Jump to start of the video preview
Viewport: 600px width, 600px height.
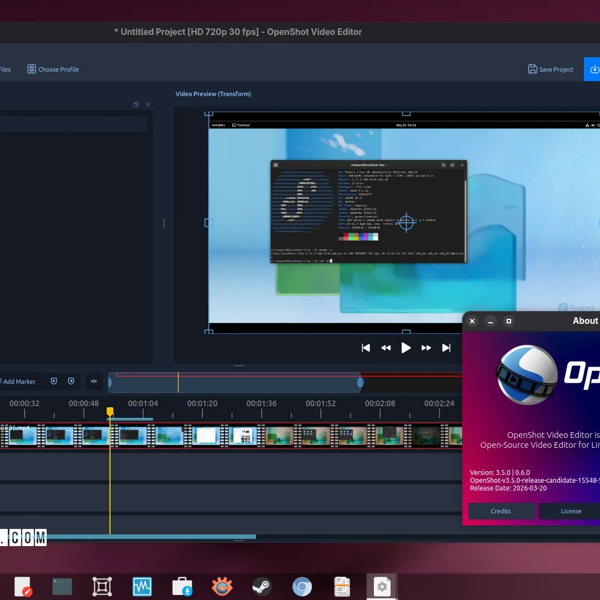[x=365, y=348]
